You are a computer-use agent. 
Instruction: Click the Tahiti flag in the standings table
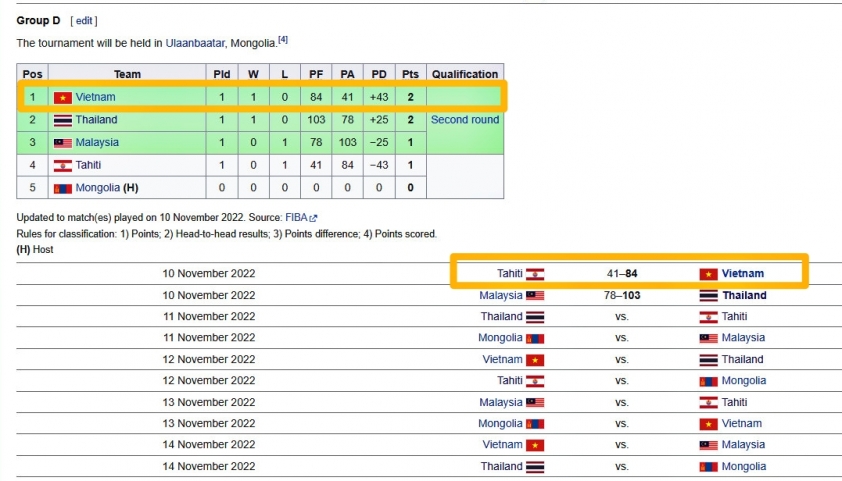click(x=63, y=166)
